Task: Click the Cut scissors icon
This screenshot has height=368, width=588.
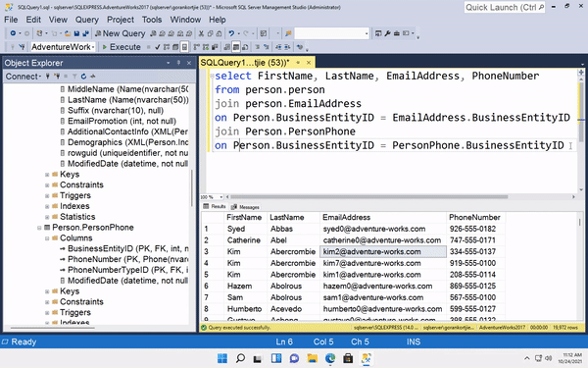Action: coord(201,33)
